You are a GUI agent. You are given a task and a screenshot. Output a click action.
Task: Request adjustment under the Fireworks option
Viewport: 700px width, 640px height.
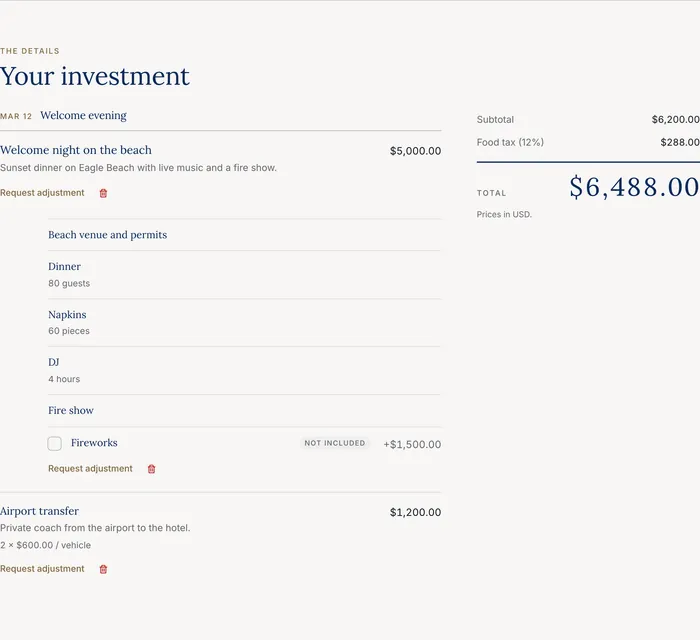90,469
